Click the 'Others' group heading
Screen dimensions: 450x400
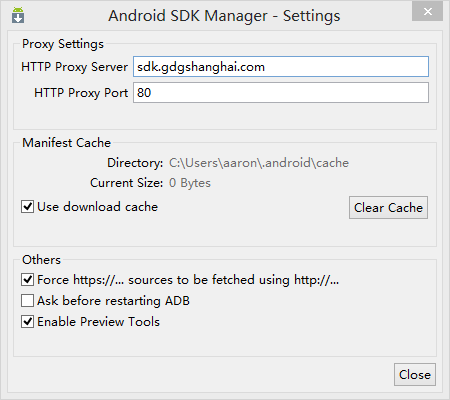41,260
